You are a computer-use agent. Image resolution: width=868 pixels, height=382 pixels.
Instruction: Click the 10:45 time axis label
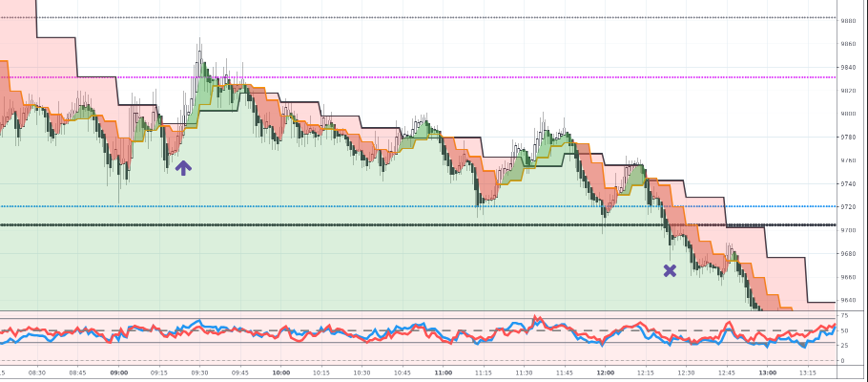click(x=403, y=372)
